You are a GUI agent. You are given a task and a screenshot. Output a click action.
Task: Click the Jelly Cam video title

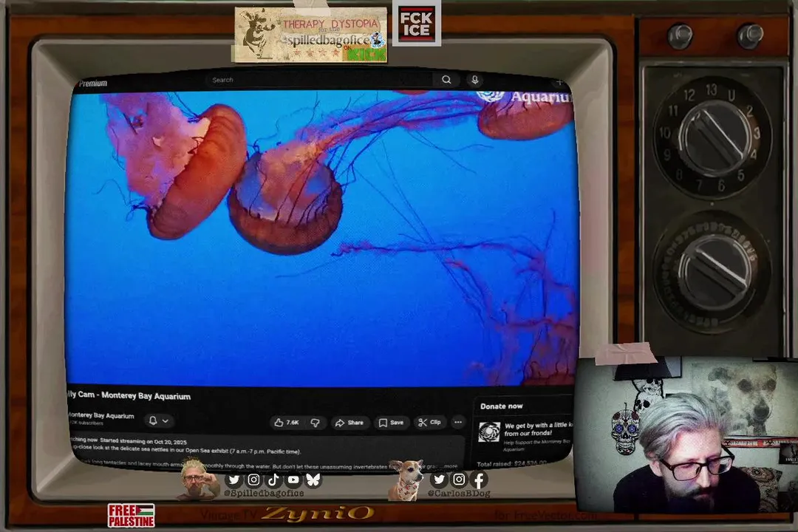pos(129,395)
